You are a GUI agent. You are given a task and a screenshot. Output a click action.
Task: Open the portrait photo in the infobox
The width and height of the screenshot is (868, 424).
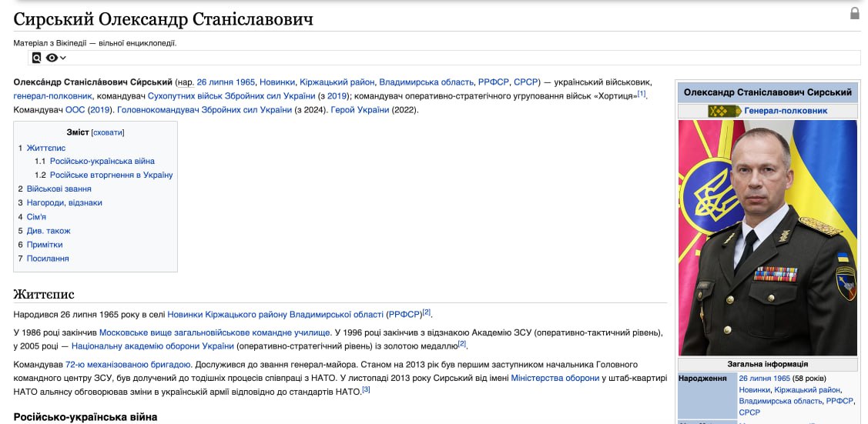coord(767,237)
